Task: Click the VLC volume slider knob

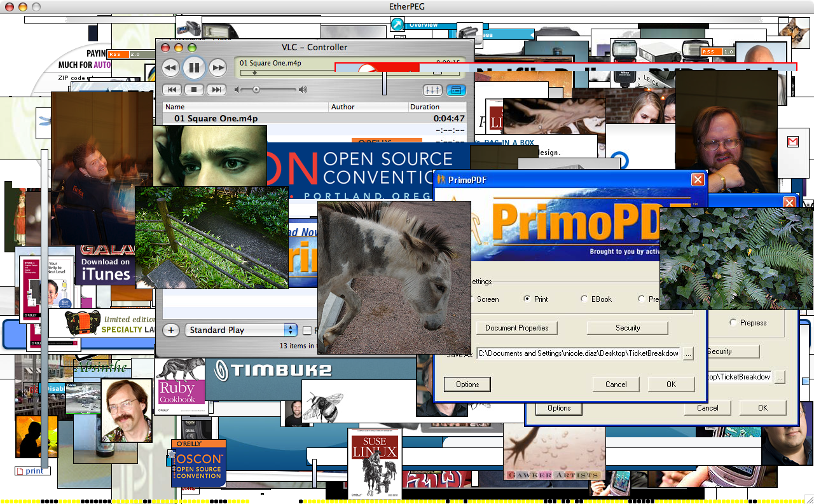Action: pyautogui.click(x=256, y=90)
